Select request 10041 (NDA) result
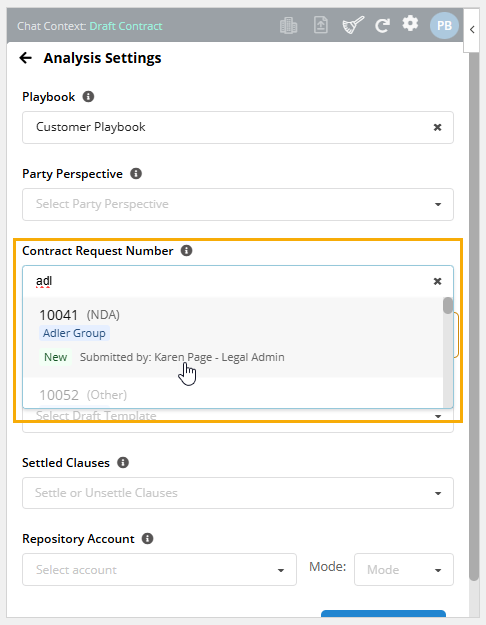The image size is (486, 625). (x=233, y=337)
